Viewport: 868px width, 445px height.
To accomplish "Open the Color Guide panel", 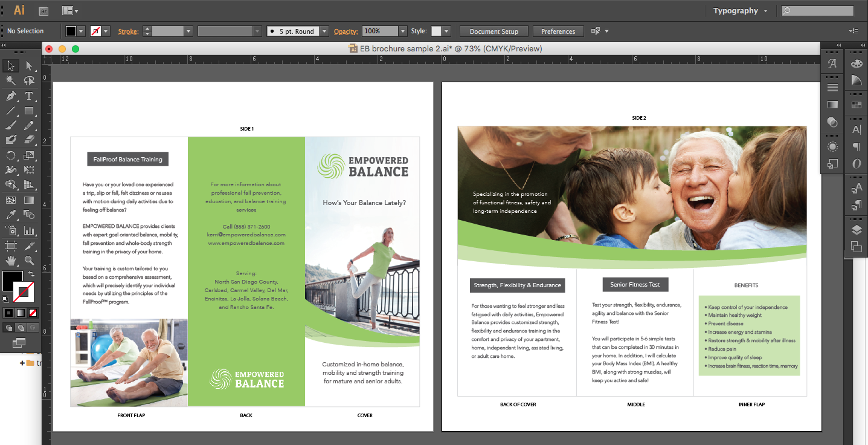I will tap(857, 80).
